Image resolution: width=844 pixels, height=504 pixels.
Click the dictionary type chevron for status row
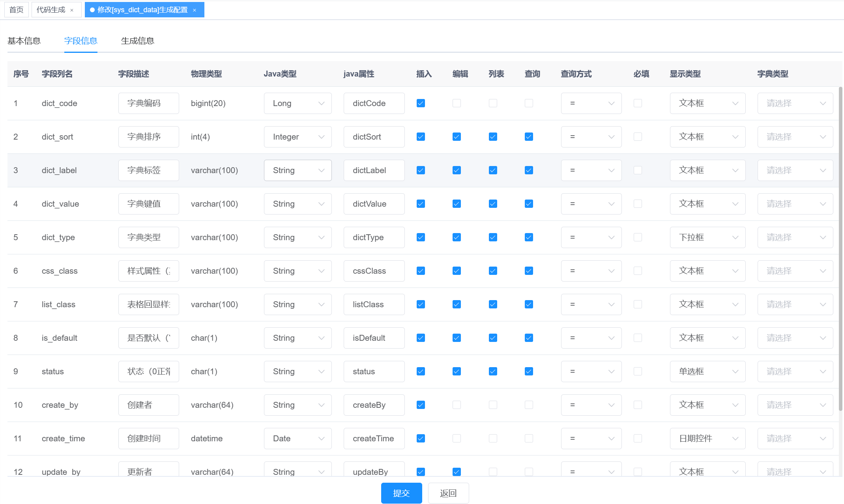click(823, 371)
